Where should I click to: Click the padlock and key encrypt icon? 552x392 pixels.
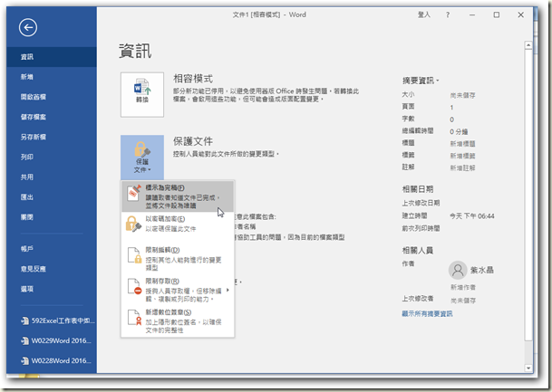pyautogui.click(x=133, y=224)
